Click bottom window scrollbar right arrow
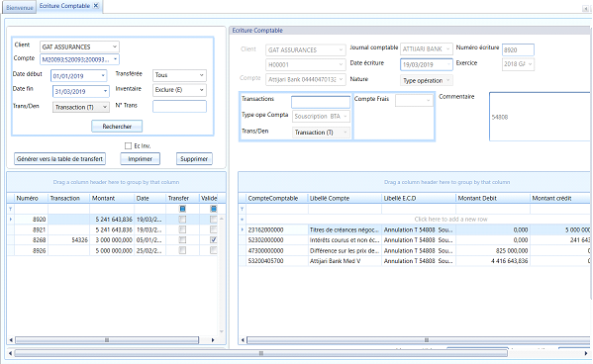This screenshot has width=593, height=364. pos(586,353)
